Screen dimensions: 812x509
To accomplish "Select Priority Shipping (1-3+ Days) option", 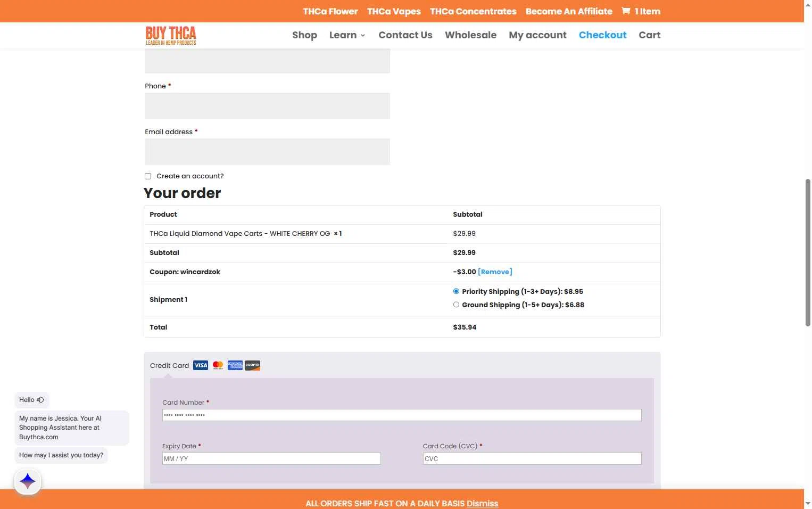I will coord(456,291).
